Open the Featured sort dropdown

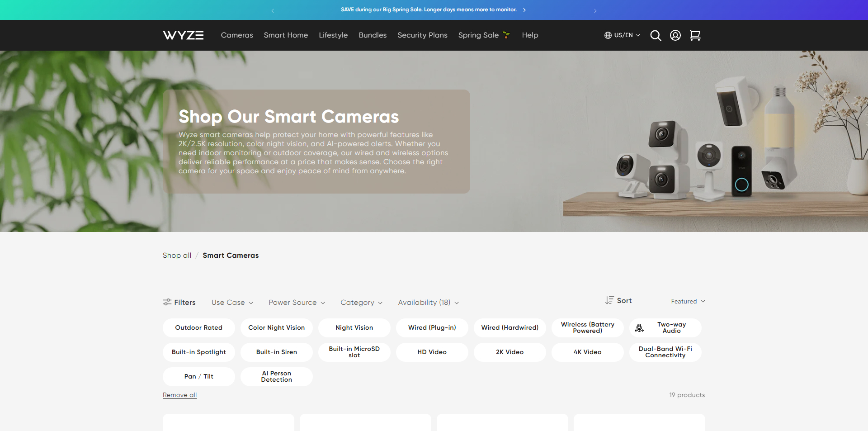tap(688, 301)
